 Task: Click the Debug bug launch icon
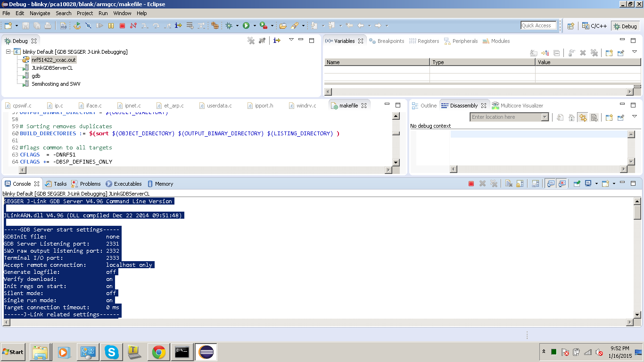tap(229, 25)
